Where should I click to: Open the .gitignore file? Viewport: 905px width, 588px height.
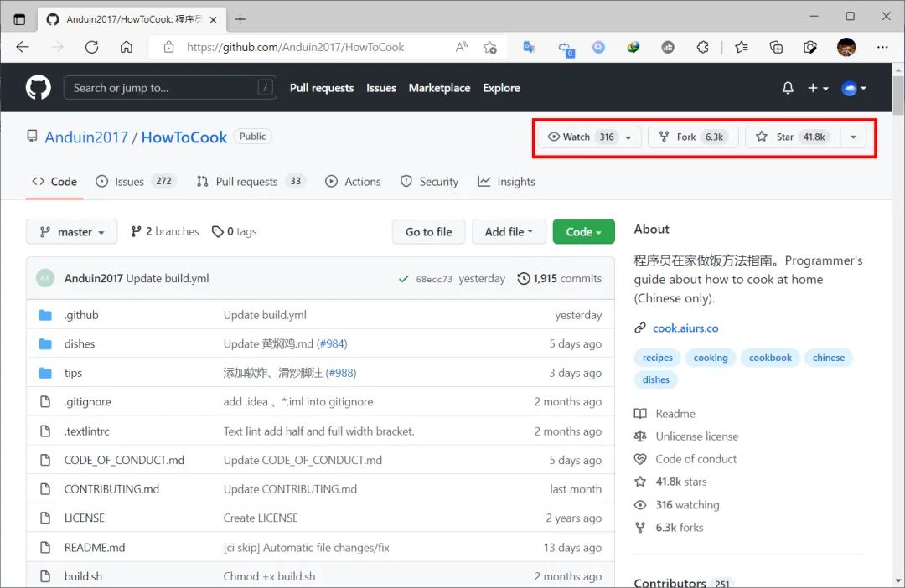[88, 401]
